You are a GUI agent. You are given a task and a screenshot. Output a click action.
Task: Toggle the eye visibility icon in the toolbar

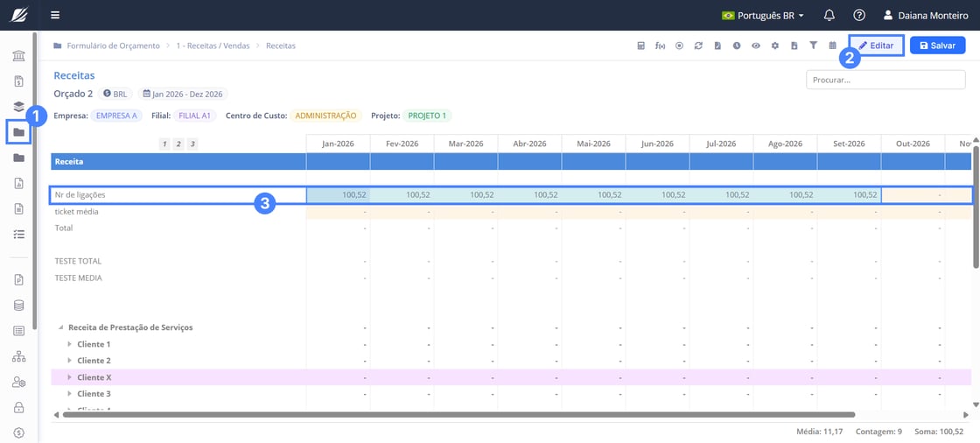pos(756,46)
